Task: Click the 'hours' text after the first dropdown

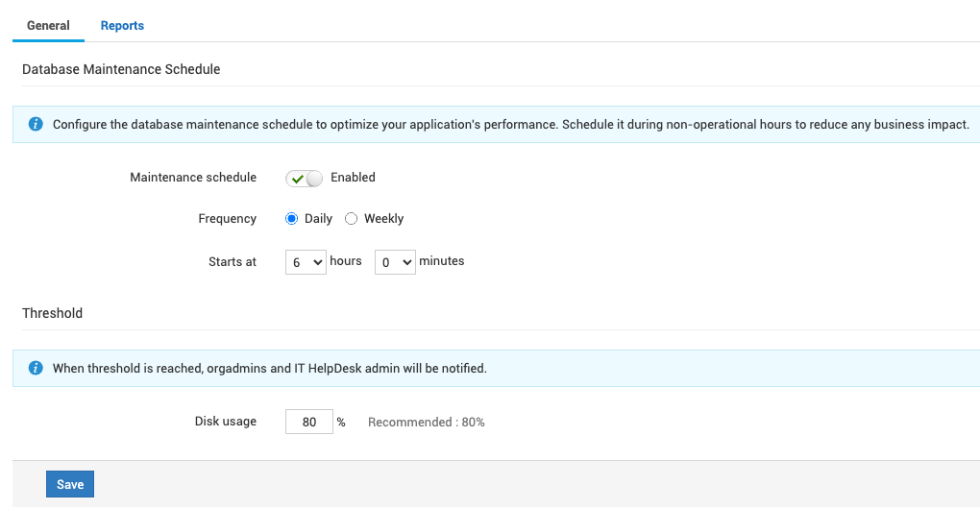Action: (x=346, y=261)
